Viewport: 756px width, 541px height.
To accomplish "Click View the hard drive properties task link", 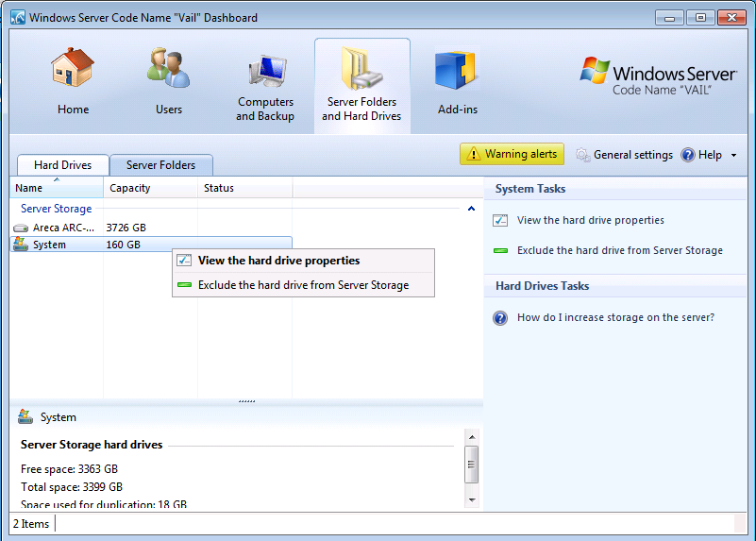I will tap(590, 220).
